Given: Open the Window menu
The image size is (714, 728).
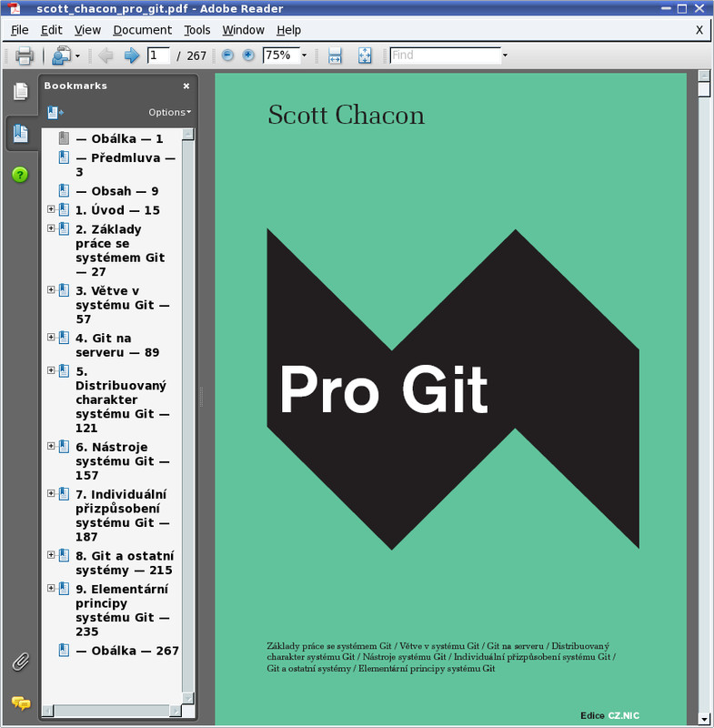Looking at the screenshot, I should pyautogui.click(x=243, y=30).
